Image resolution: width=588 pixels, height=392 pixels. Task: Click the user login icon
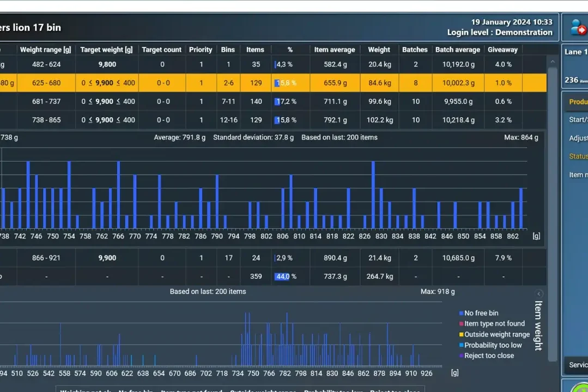577,27
